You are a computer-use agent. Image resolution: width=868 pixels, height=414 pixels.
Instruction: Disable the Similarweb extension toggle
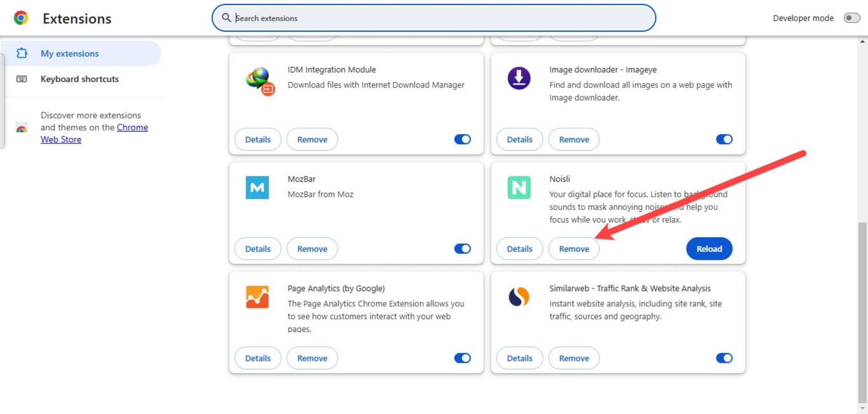724,358
